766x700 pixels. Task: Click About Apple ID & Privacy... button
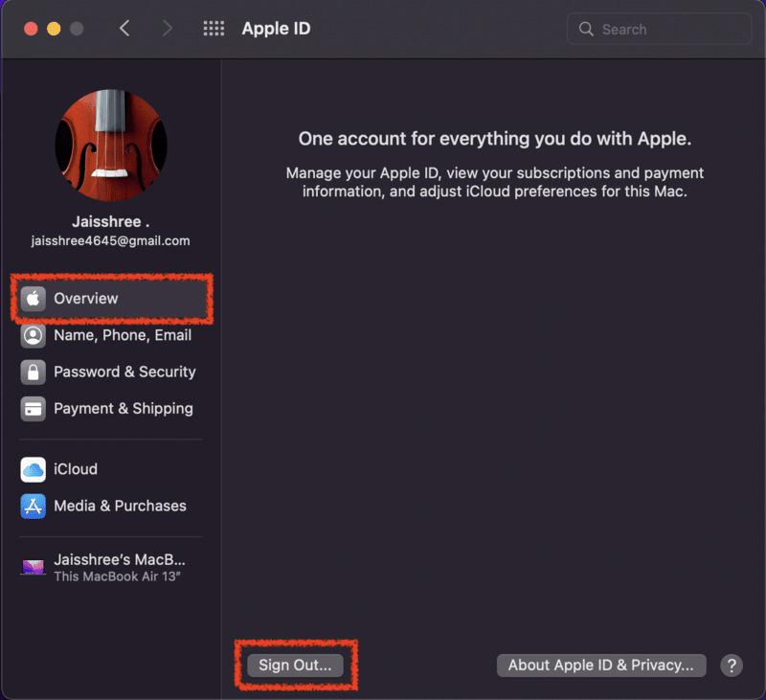pyautogui.click(x=601, y=666)
